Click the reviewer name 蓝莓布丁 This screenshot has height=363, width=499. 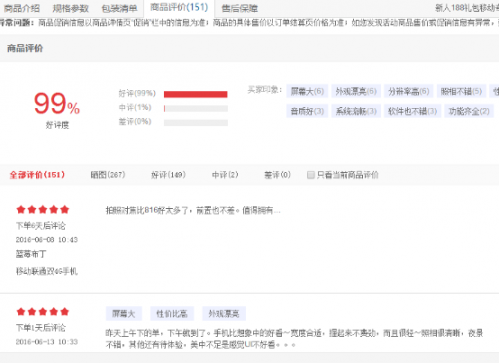31,254
